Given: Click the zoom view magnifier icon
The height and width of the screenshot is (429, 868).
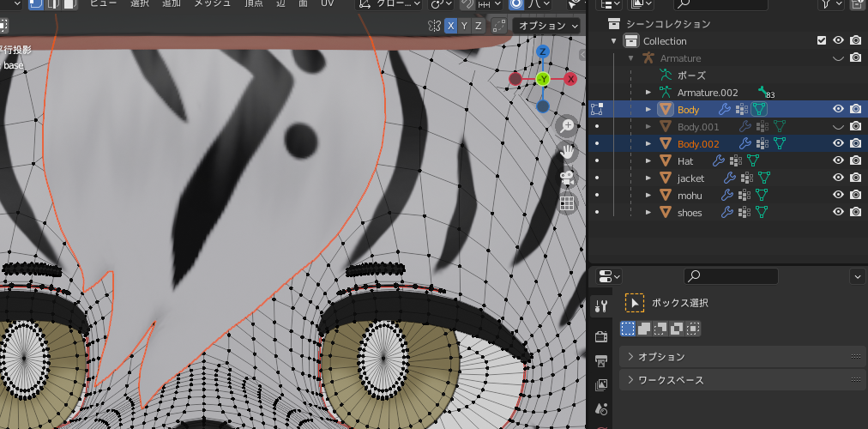Looking at the screenshot, I should [567, 125].
